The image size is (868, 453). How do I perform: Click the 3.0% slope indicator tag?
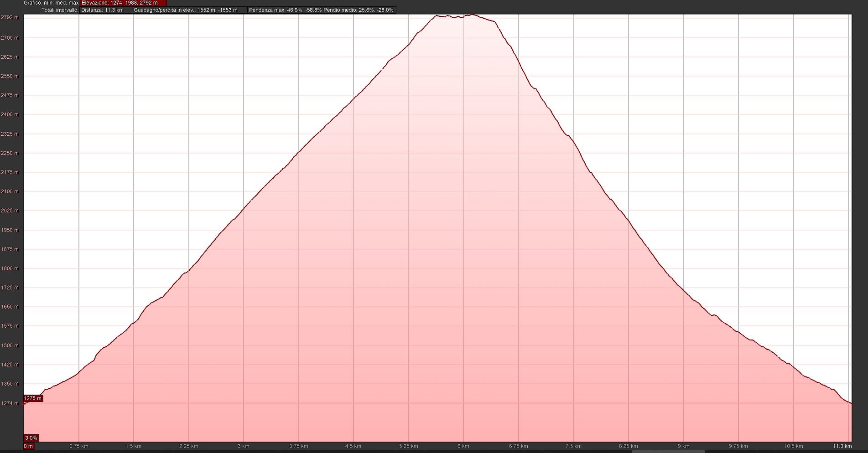click(31, 438)
